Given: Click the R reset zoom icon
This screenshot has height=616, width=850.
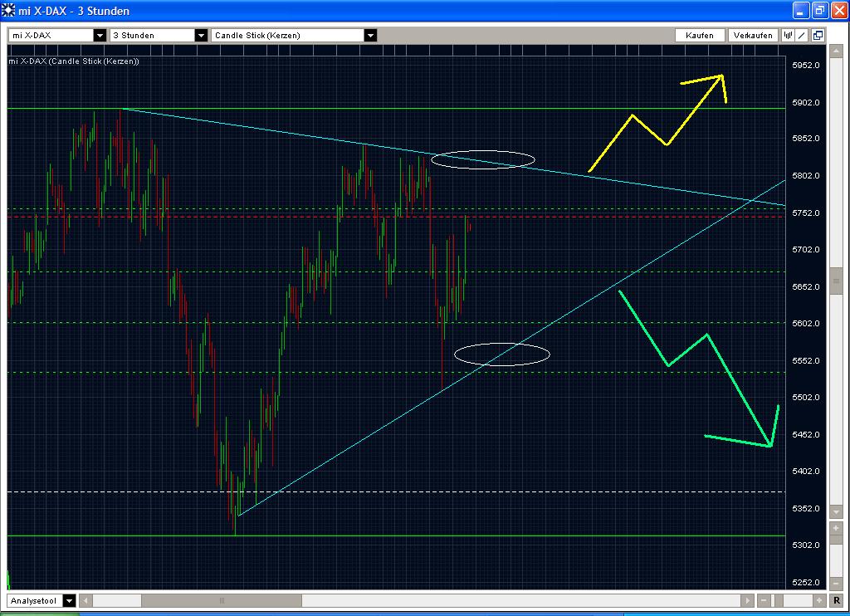Looking at the screenshot, I should coord(836,601).
